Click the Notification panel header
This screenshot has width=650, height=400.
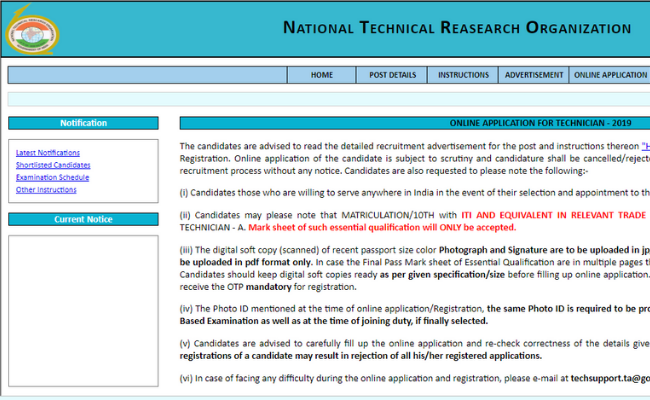pyautogui.click(x=83, y=123)
